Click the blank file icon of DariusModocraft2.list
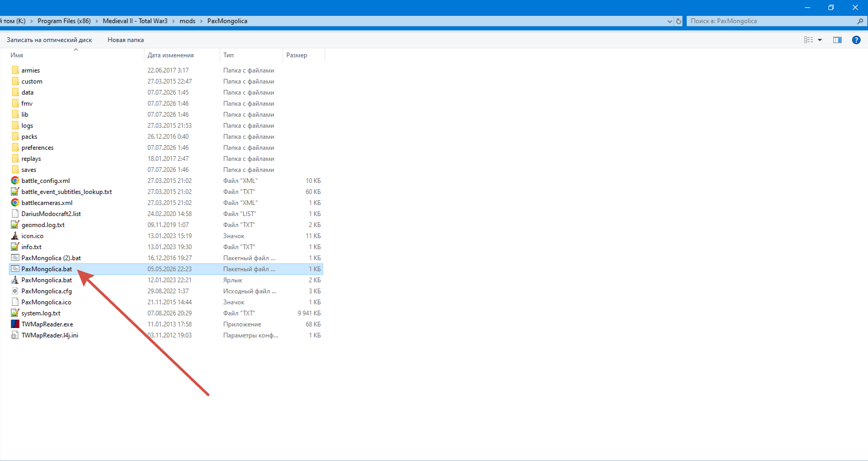This screenshot has width=868, height=461. (x=15, y=214)
